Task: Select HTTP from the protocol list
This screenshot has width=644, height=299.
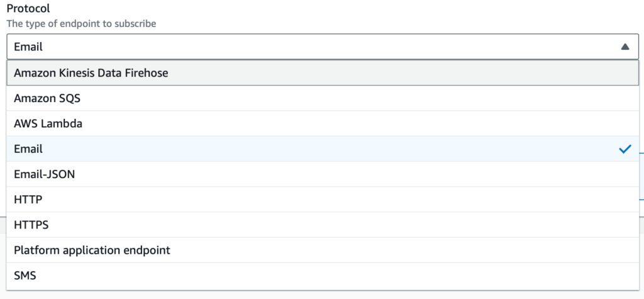Action: click(28, 200)
